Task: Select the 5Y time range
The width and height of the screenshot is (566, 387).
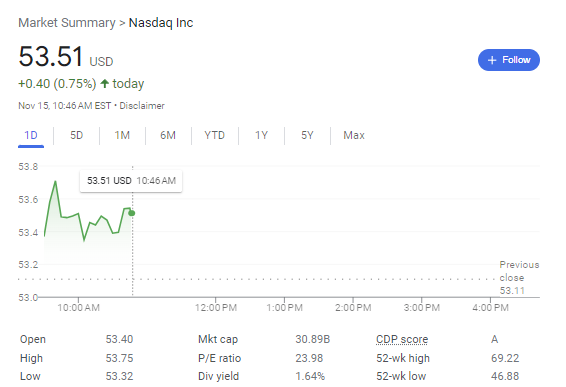Action: pos(307,135)
